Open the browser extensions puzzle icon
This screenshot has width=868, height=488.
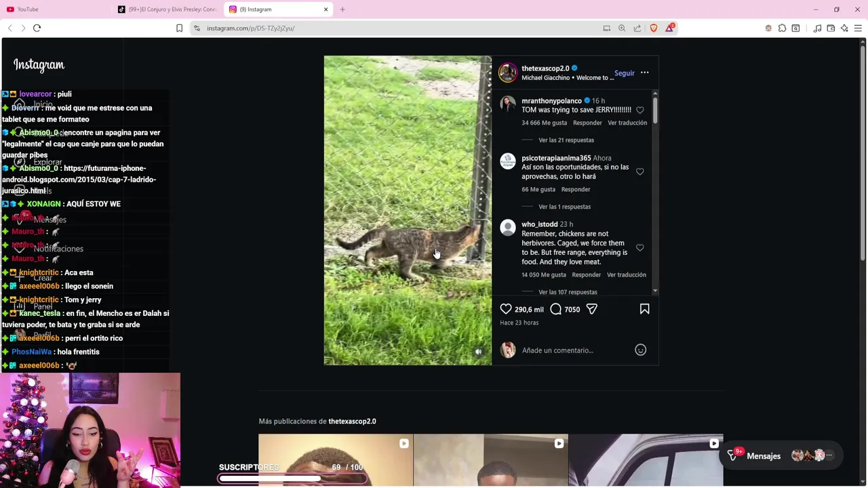tap(782, 28)
